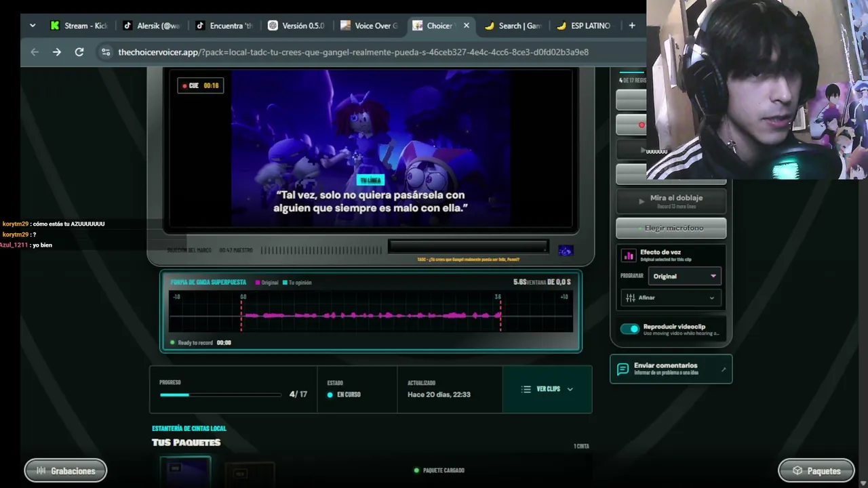This screenshot has width=868, height=488.
Task: Click the Tu opinión legend swatch
Action: coord(285,283)
